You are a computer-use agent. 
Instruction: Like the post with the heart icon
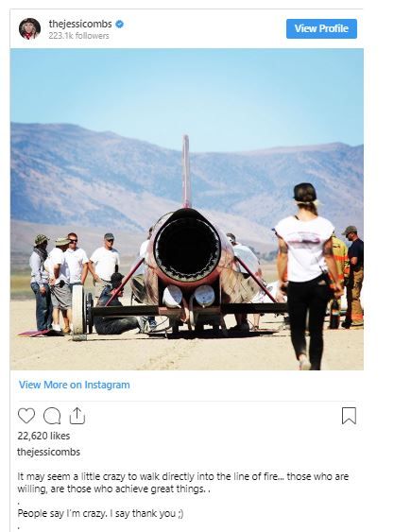coord(26,416)
